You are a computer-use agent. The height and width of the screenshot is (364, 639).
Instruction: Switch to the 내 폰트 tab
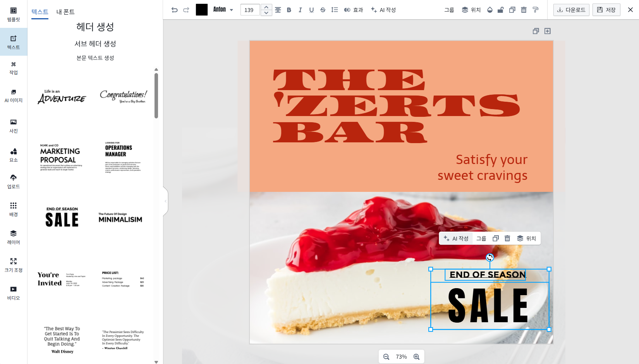(x=65, y=12)
